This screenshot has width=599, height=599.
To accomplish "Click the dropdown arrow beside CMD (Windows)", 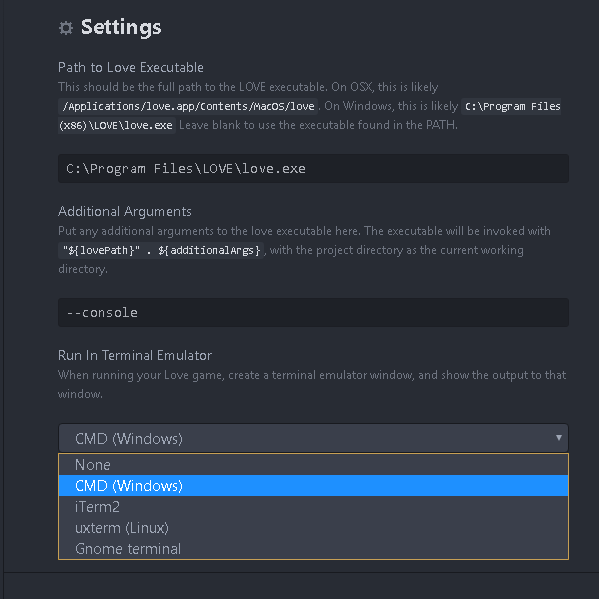I will pyautogui.click(x=559, y=438).
